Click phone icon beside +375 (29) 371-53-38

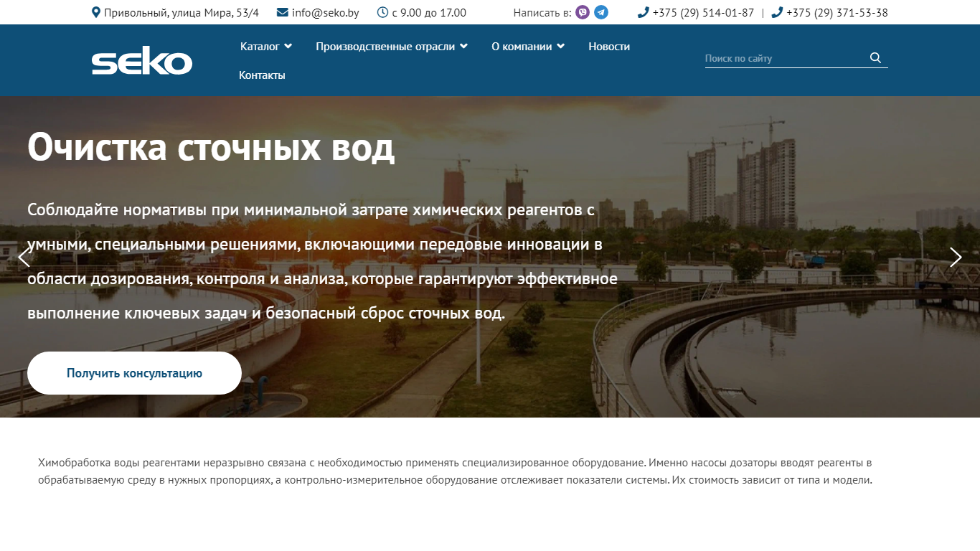click(777, 12)
